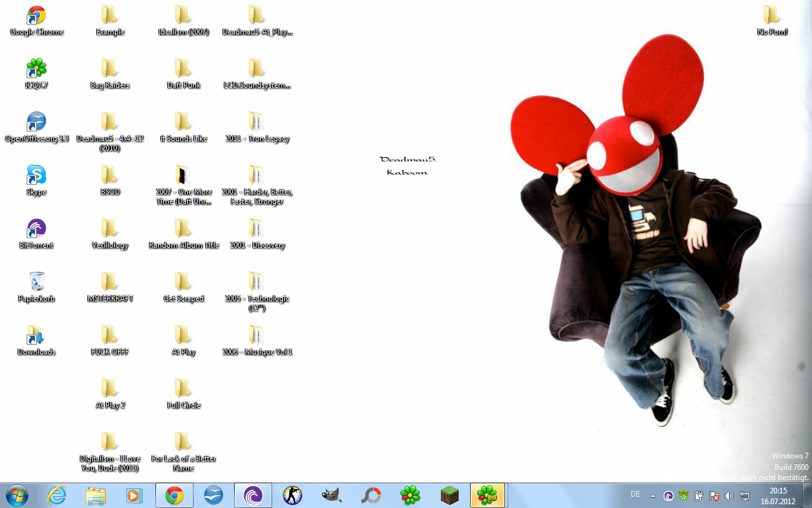The height and width of the screenshot is (508, 812).
Task: Click the GIMP icon in the taskbar
Action: coord(332,495)
